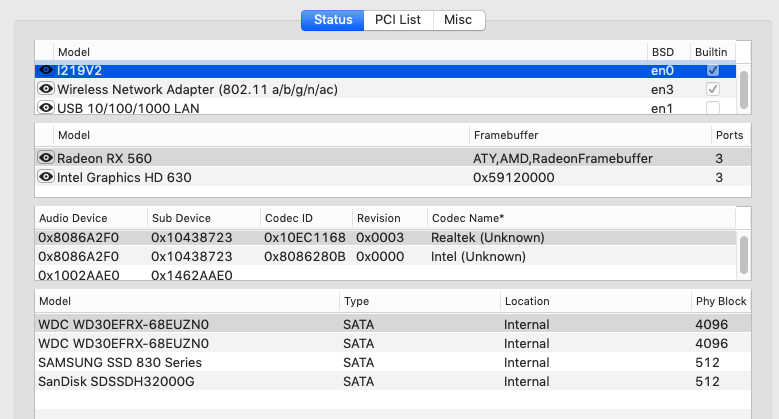Click the 0x1462AAE0 sub device value
Viewport: 779px width, 419px height.
[x=192, y=275]
